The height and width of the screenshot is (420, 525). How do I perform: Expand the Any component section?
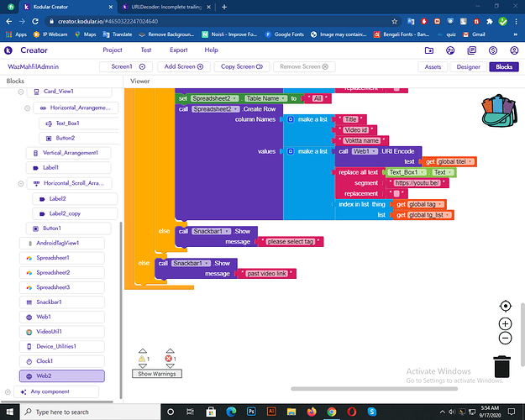pyautogui.click(x=12, y=391)
